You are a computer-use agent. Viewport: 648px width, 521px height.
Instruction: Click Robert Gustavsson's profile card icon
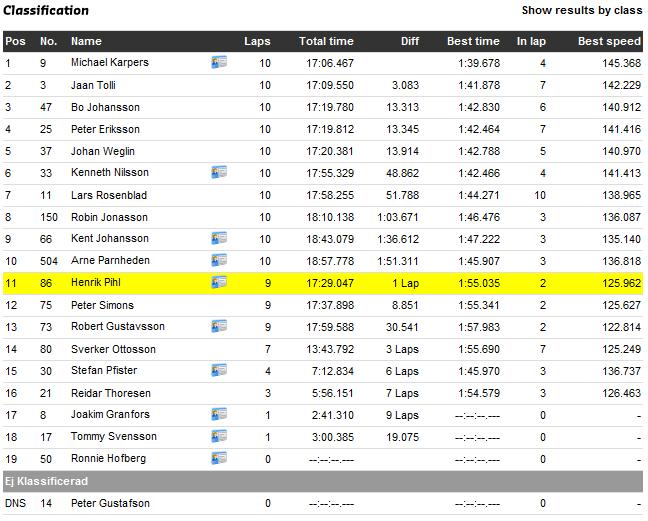pos(219,326)
